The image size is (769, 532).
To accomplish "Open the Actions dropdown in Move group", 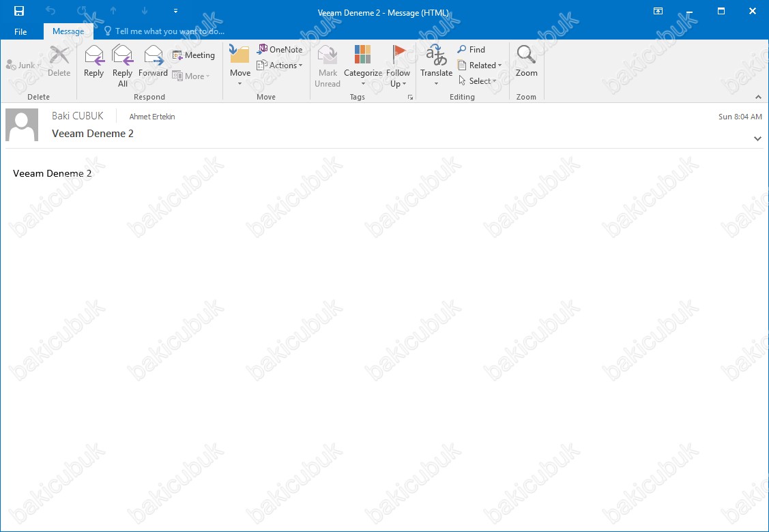I will coord(280,65).
